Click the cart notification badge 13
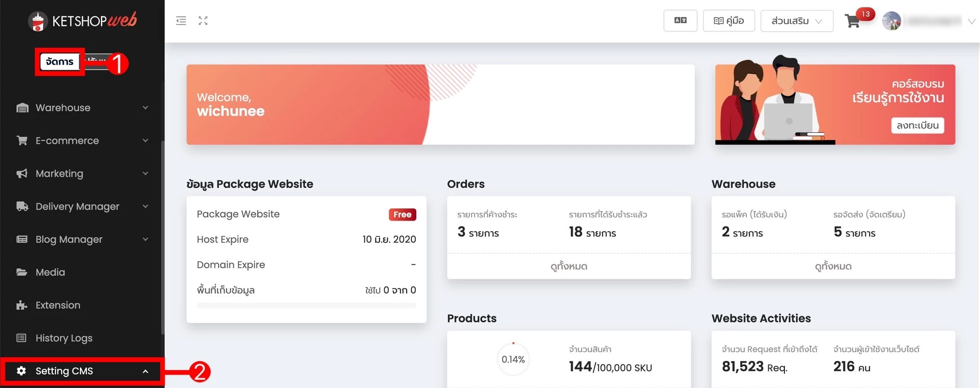This screenshot has width=980, height=388. (x=865, y=14)
